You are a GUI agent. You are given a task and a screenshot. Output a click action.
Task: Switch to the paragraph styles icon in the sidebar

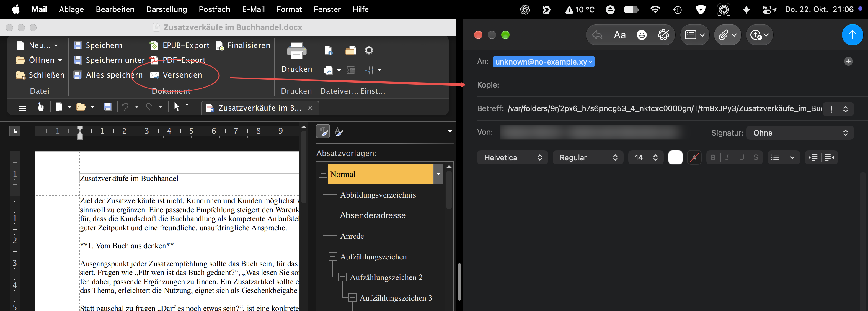coord(323,131)
